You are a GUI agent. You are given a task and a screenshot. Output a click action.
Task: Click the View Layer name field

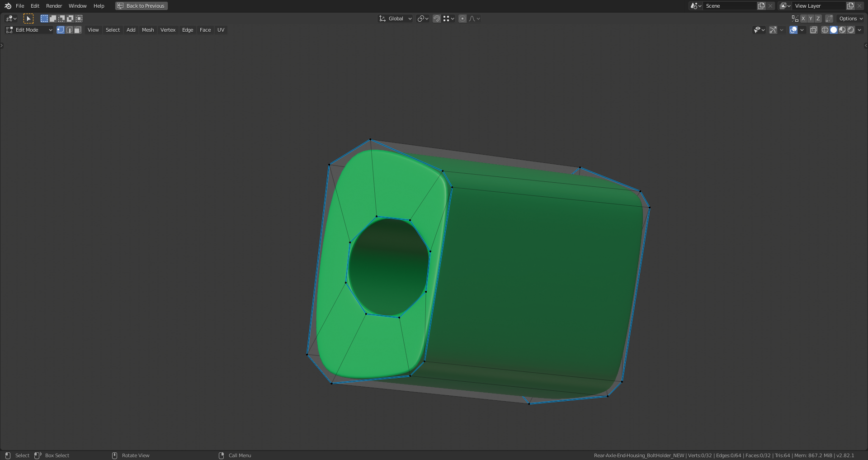(x=819, y=6)
